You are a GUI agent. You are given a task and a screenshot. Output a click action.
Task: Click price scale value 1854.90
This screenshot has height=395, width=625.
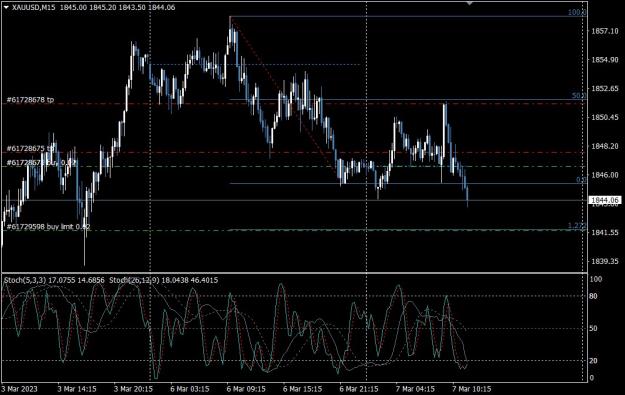tap(605, 60)
